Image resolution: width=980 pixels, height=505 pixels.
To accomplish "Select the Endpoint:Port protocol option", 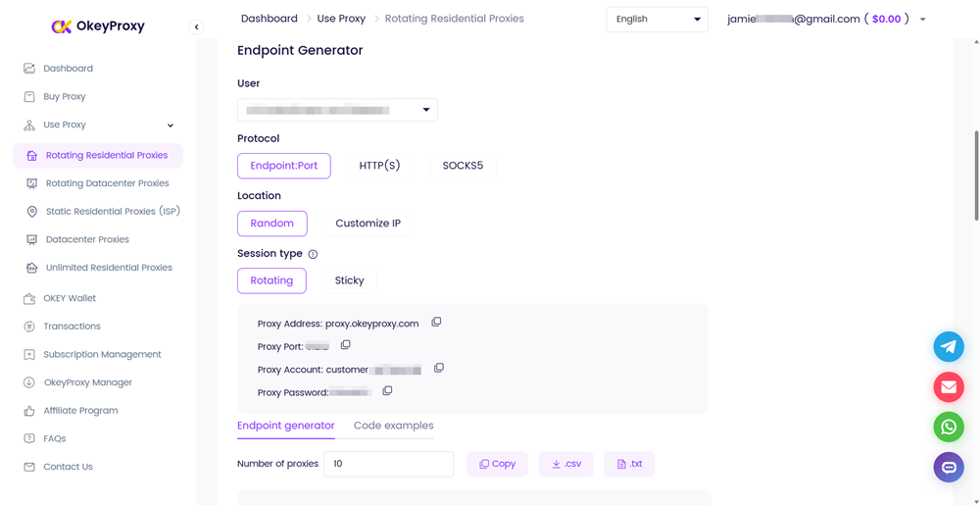I will pos(284,167).
